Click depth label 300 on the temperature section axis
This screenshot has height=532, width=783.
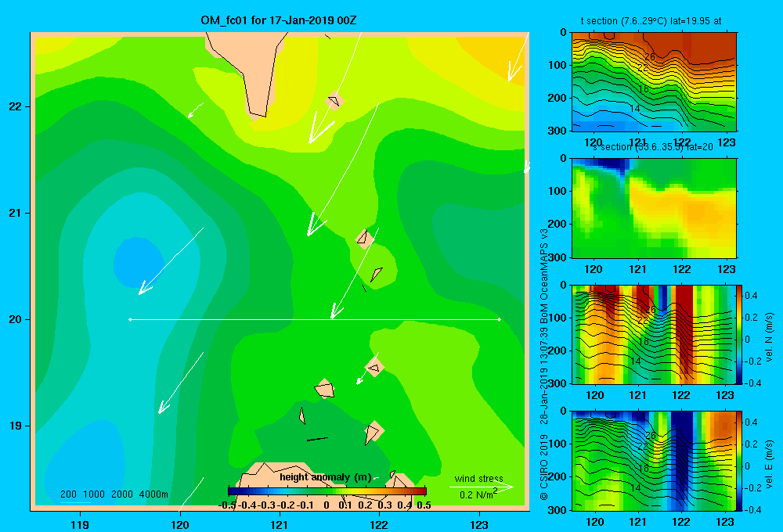557,131
